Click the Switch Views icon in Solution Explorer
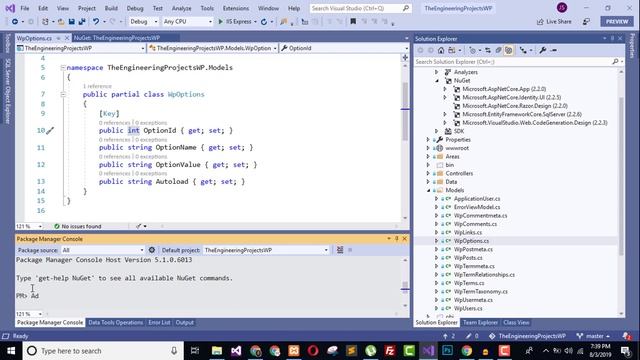This screenshot has height=360, width=640. pyautogui.click(x=451, y=50)
